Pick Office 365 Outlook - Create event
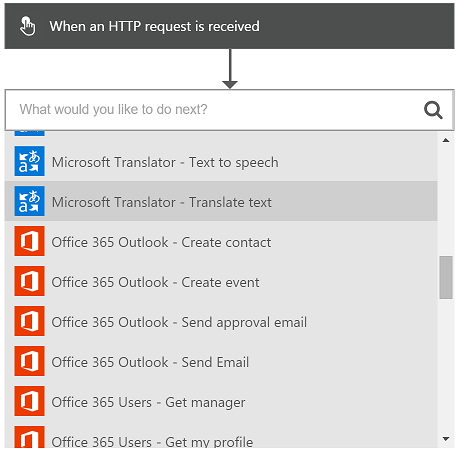Viewport: 467px width, 456px height. [221, 281]
